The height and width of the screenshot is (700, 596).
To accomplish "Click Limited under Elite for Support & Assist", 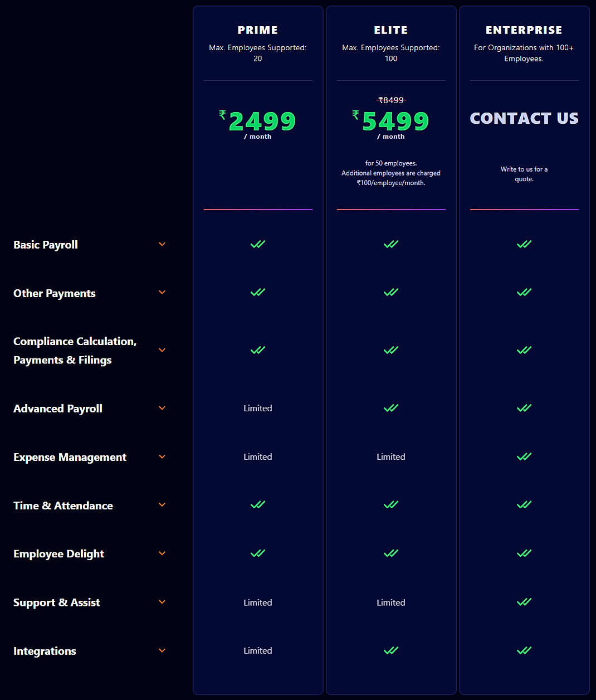I will click(x=390, y=602).
